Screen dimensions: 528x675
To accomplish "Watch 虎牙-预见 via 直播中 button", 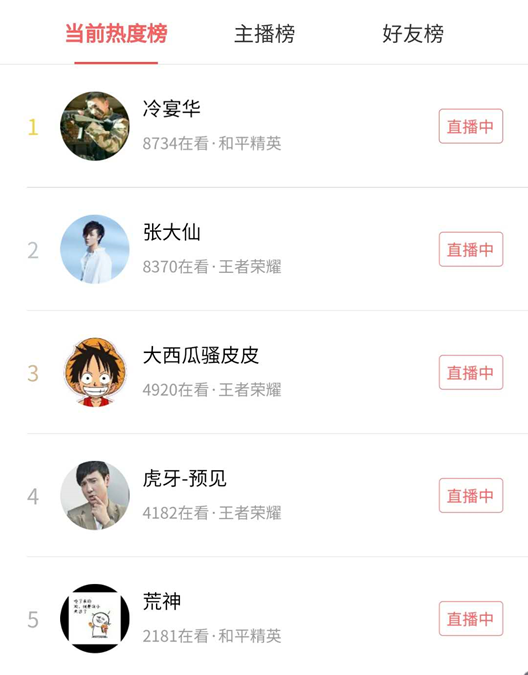I will click(x=471, y=495).
